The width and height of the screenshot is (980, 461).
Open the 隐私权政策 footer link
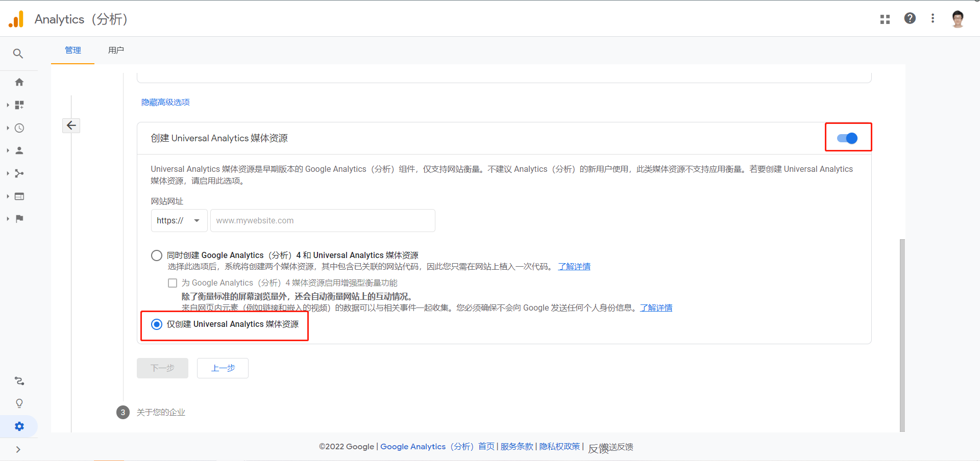pyautogui.click(x=559, y=447)
